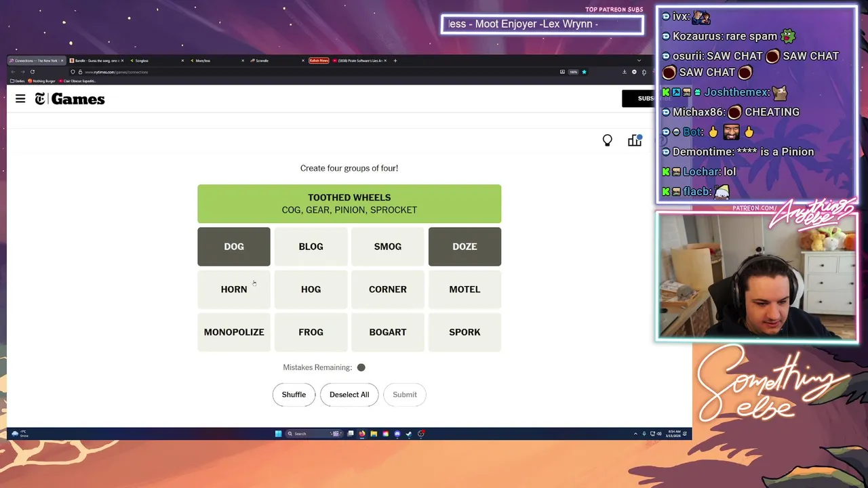
Task: Open the pinned Kotaku News tab
Action: pyautogui.click(x=319, y=60)
